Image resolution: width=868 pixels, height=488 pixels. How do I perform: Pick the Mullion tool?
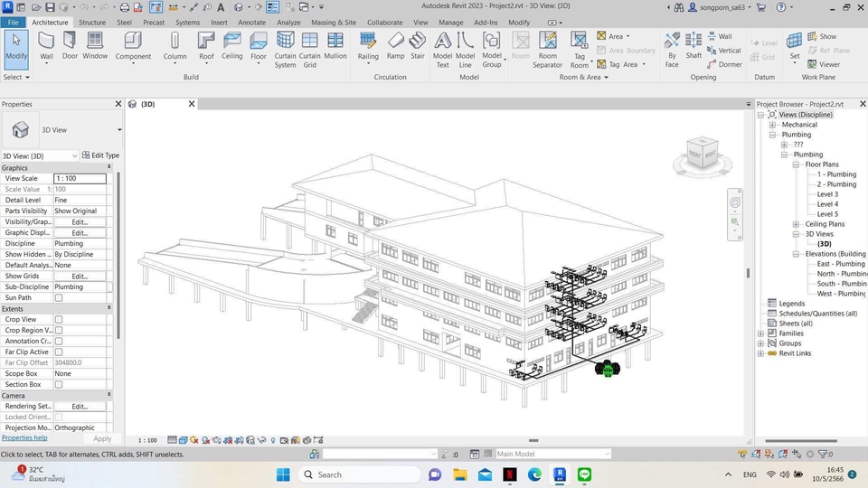click(335, 45)
